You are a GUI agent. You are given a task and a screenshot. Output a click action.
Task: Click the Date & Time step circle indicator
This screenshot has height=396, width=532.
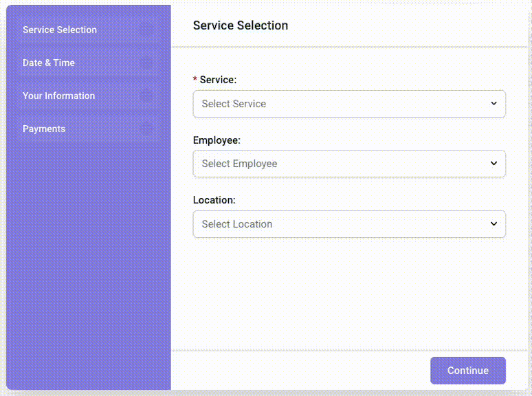[x=146, y=63]
